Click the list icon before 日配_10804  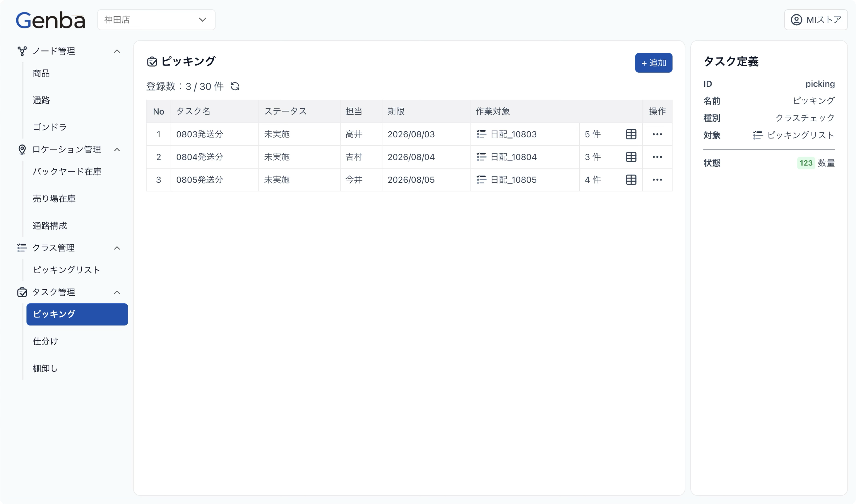point(481,157)
